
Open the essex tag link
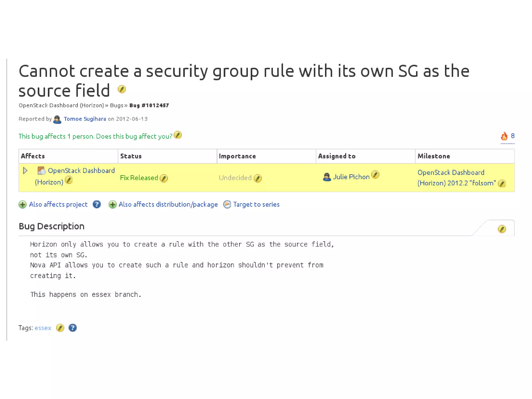(43, 328)
